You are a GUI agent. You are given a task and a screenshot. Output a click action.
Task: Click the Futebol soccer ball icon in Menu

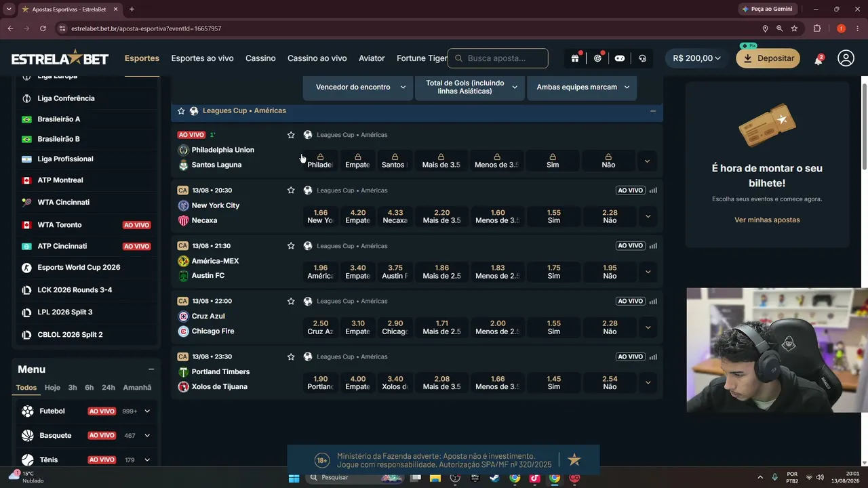pos(27,411)
